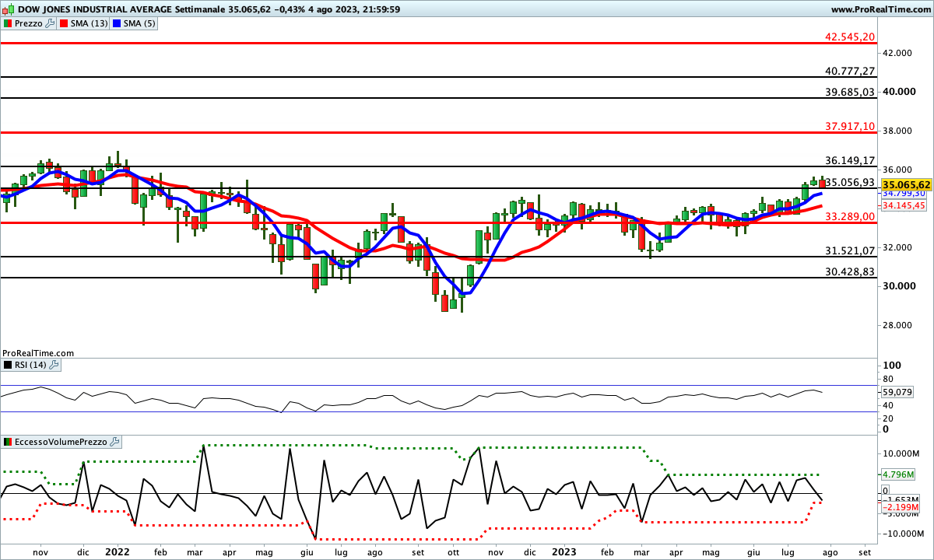
Task: Click the RSI (14) panel label
Action: coord(30,364)
